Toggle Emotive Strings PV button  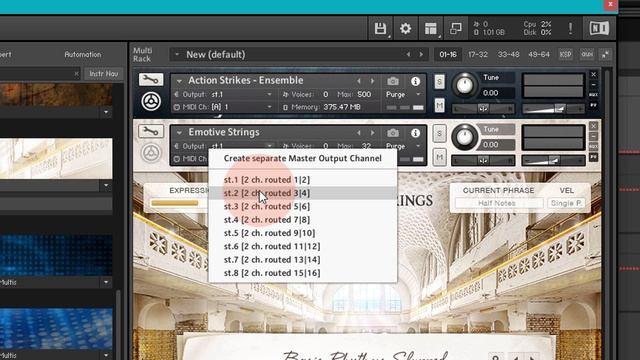click(593, 157)
